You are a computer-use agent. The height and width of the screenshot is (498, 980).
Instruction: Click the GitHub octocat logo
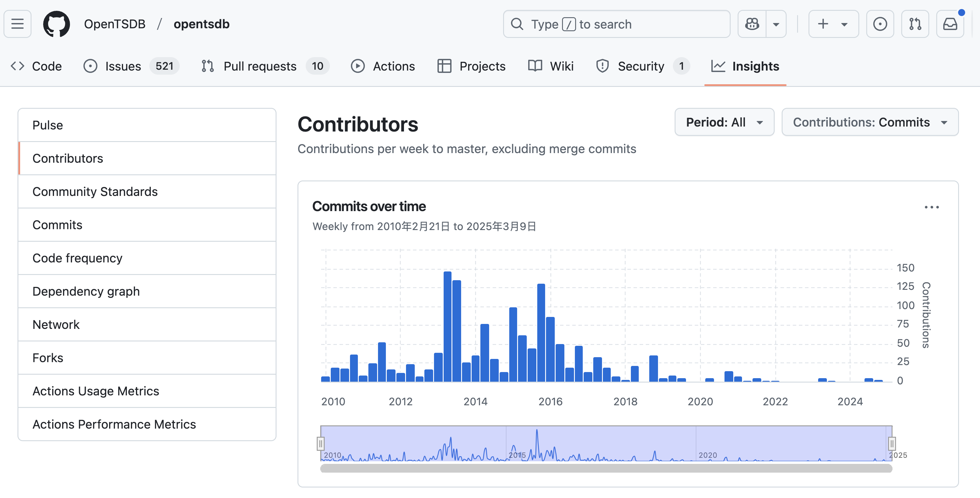click(56, 24)
